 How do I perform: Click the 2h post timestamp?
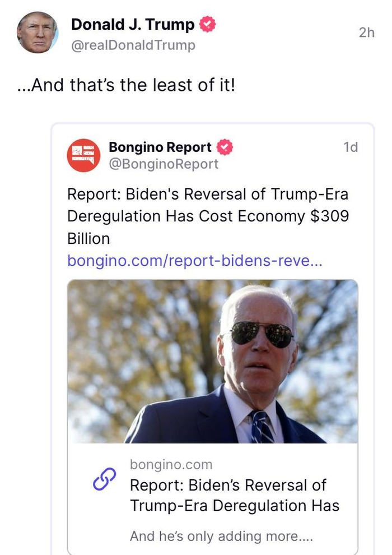coord(366,33)
